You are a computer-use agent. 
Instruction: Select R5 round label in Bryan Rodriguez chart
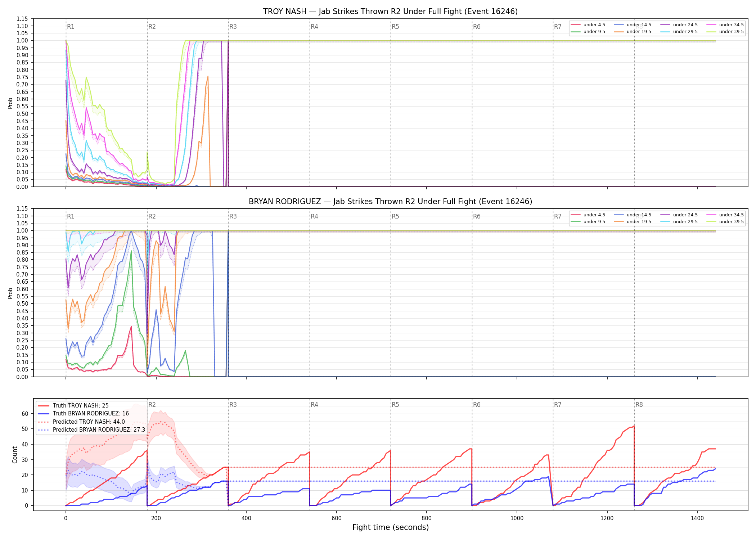click(x=395, y=216)
